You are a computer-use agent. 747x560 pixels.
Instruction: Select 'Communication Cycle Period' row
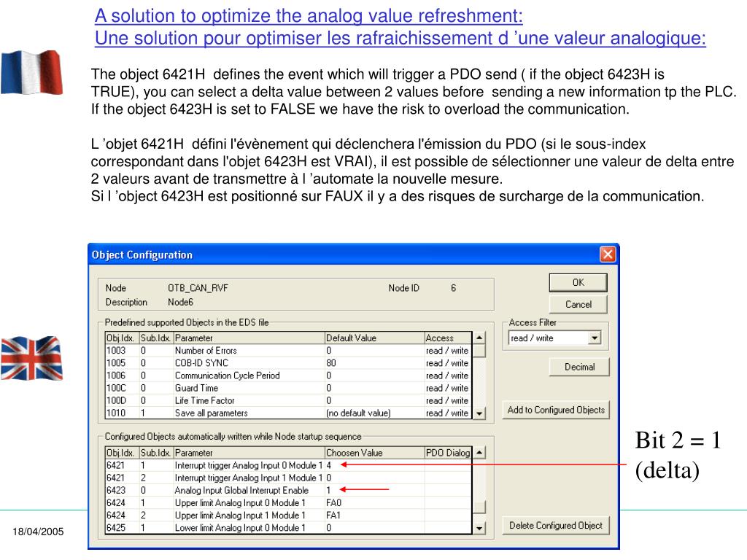tap(288, 376)
